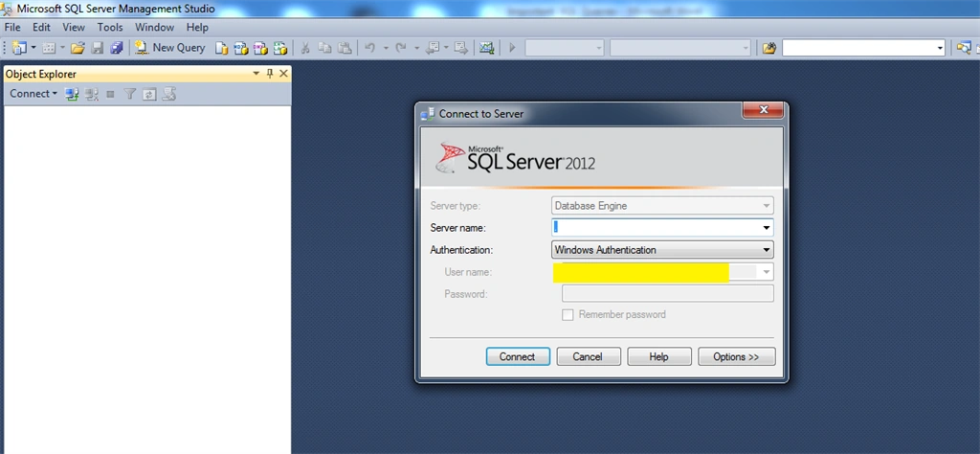Expand the Server name dropdown arrow
The height and width of the screenshot is (454, 980).
(x=767, y=228)
